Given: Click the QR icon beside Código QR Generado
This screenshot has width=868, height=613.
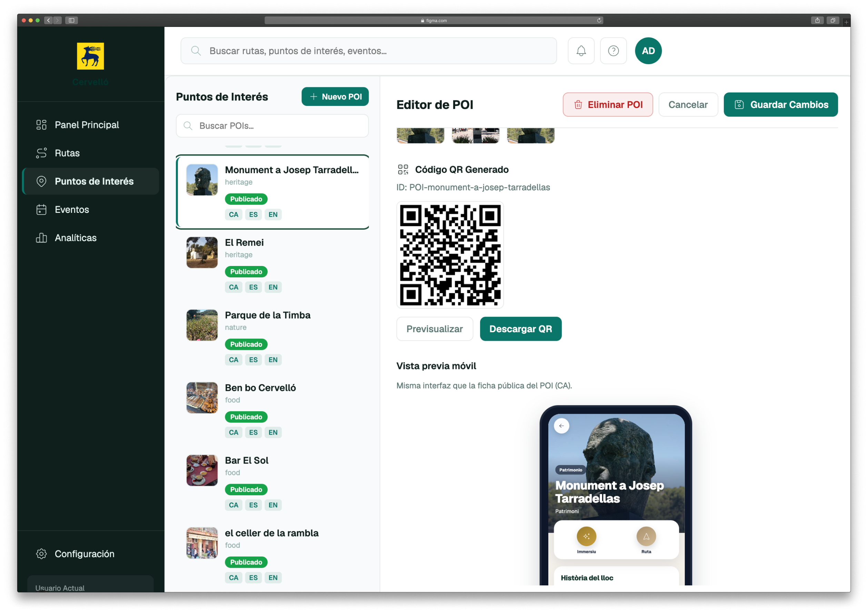Looking at the screenshot, I should coord(403,169).
